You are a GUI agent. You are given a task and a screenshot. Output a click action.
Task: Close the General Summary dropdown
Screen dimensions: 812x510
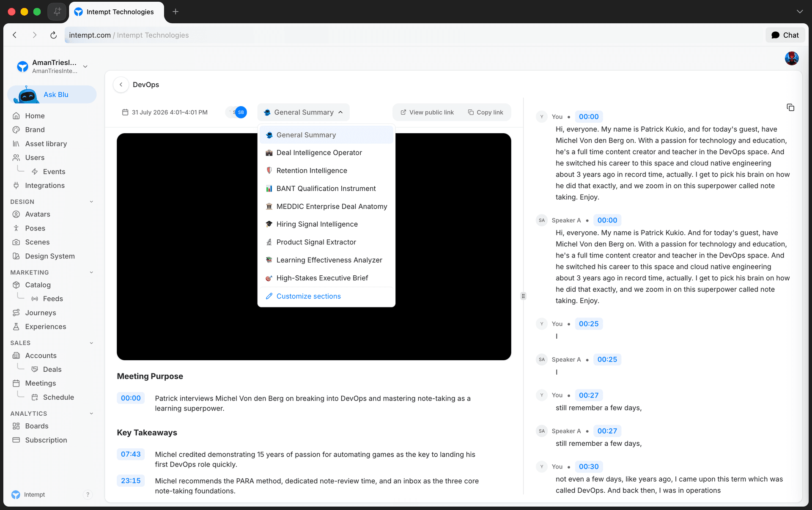click(303, 112)
